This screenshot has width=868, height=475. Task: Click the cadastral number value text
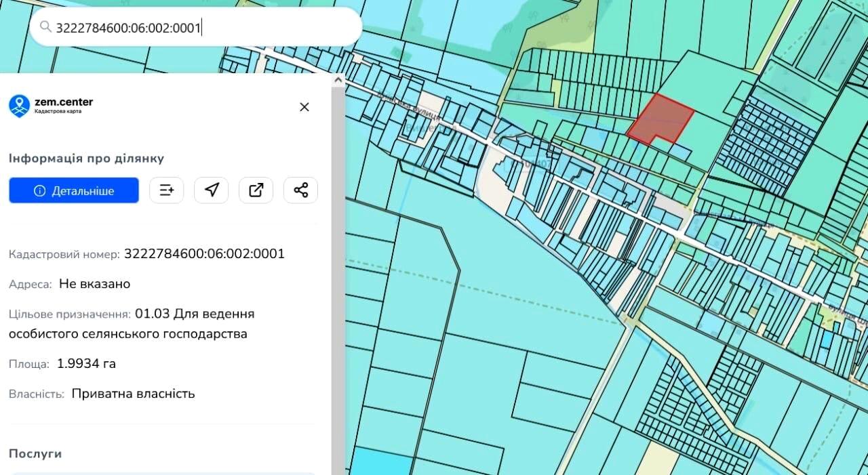tap(204, 254)
